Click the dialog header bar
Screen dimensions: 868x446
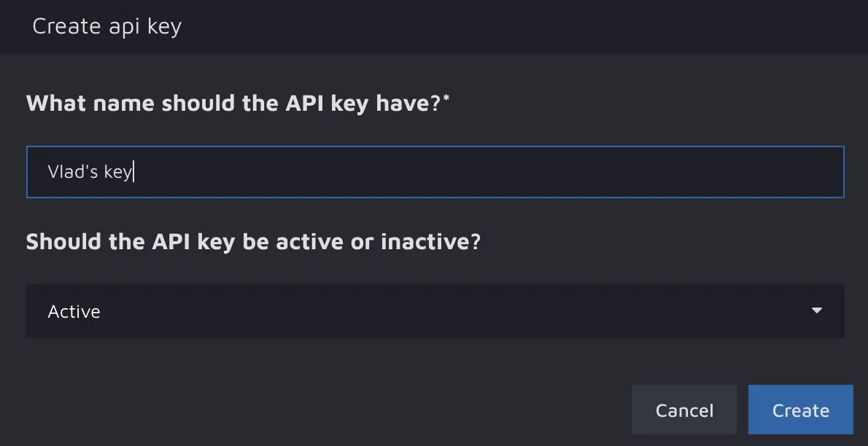coord(511,26)
